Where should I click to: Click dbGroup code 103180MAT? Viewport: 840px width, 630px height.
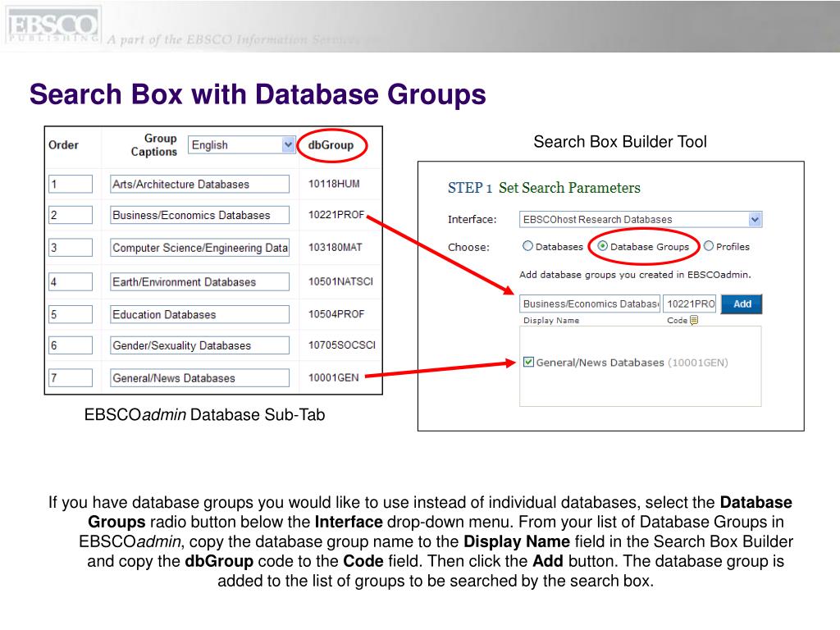coord(335,248)
